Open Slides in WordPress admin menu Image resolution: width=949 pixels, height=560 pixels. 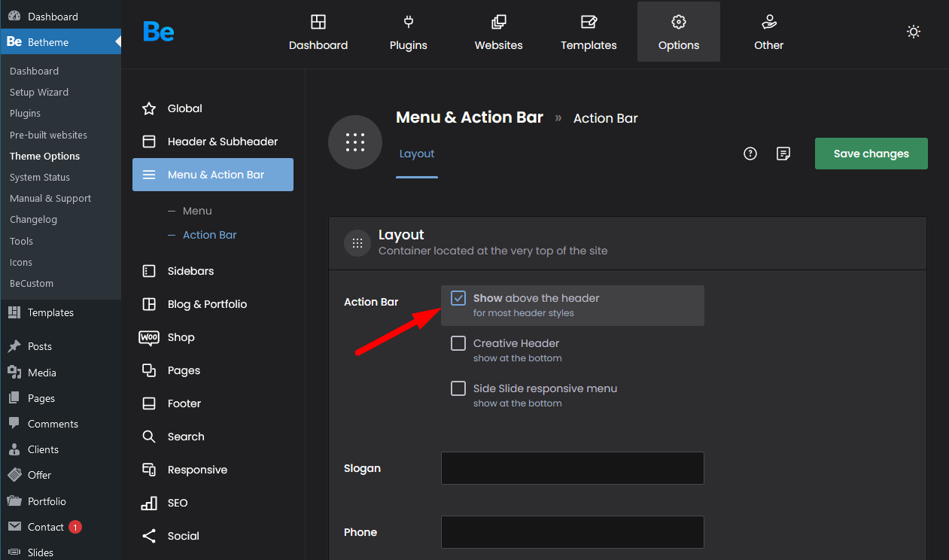click(x=60, y=552)
